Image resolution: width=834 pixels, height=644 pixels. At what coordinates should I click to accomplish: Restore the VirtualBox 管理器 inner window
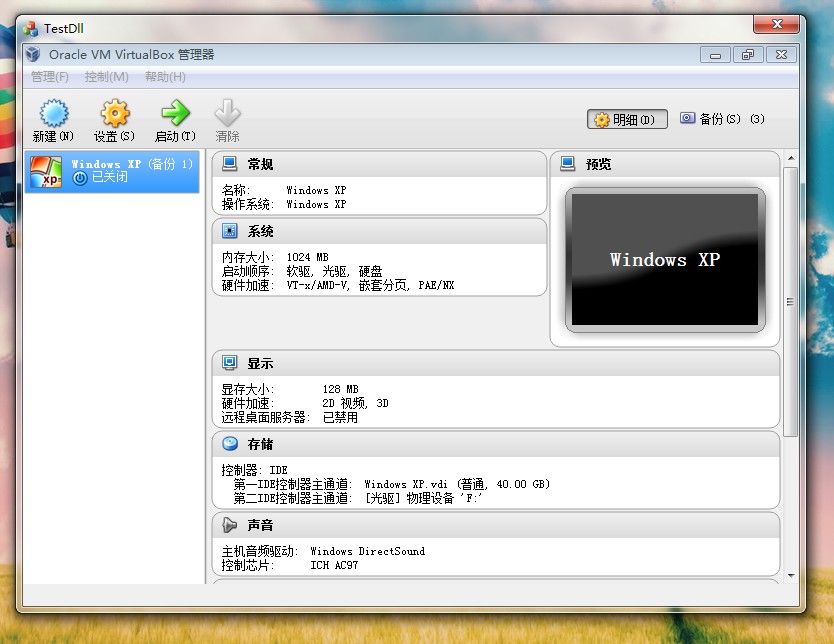point(748,55)
